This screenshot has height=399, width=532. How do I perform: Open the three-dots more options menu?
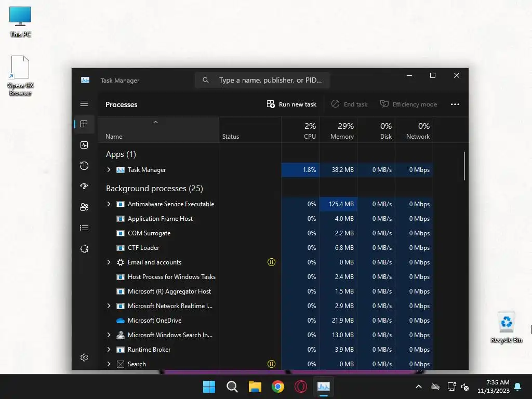click(x=455, y=104)
